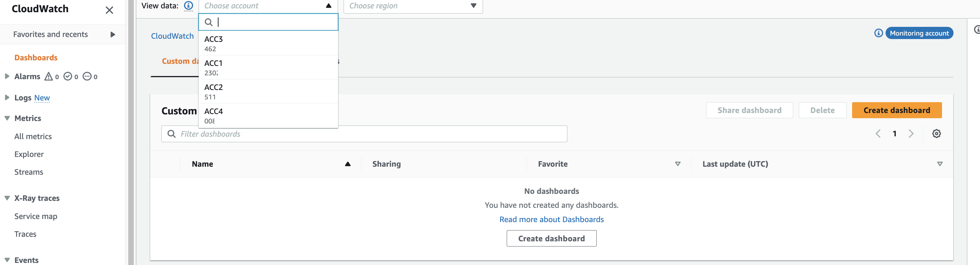Click the search magnifier in account dropdown
980x265 pixels.
pos(208,22)
